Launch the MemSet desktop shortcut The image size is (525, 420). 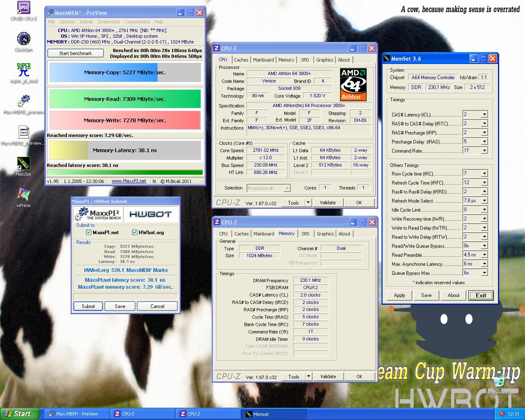[23, 167]
